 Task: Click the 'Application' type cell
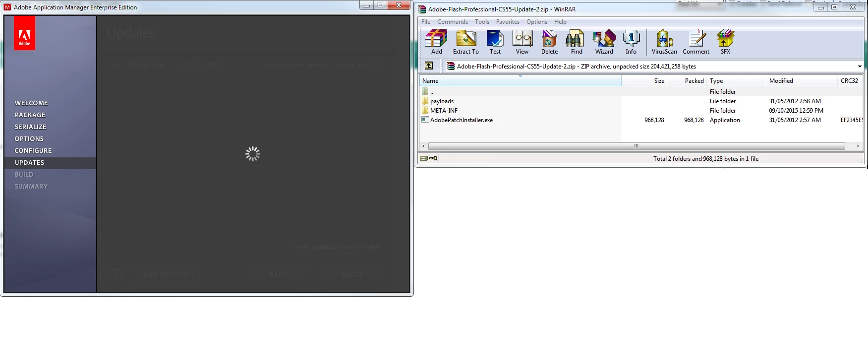[725, 120]
